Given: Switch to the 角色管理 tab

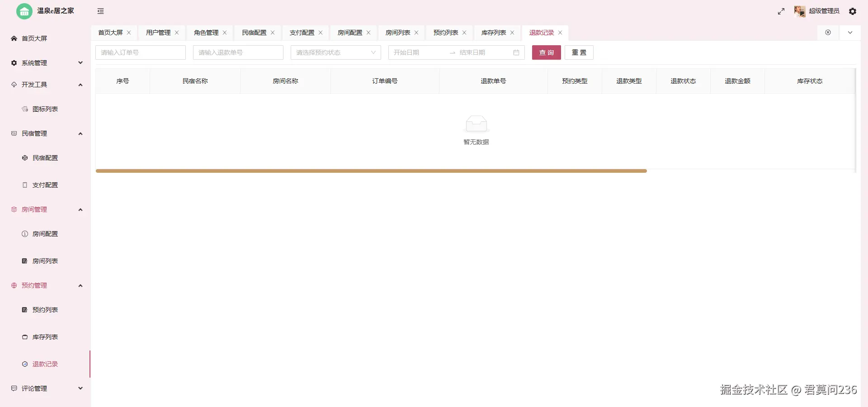Looking at the screenshot, I should tap(206, 32).
